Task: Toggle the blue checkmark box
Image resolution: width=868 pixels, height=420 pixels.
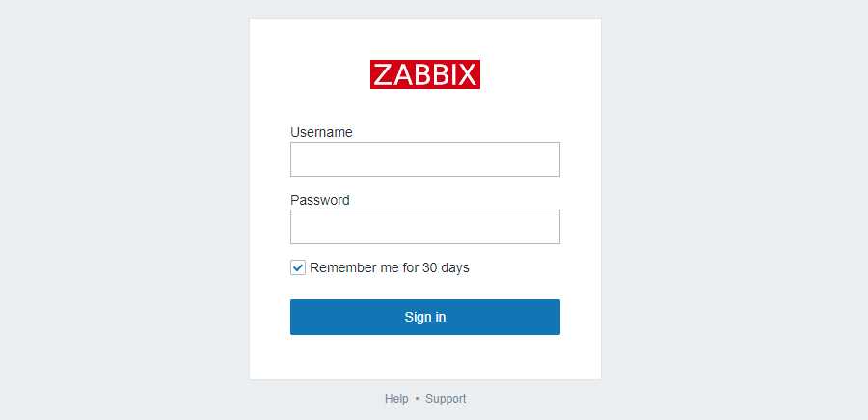Action: (298, 268)
